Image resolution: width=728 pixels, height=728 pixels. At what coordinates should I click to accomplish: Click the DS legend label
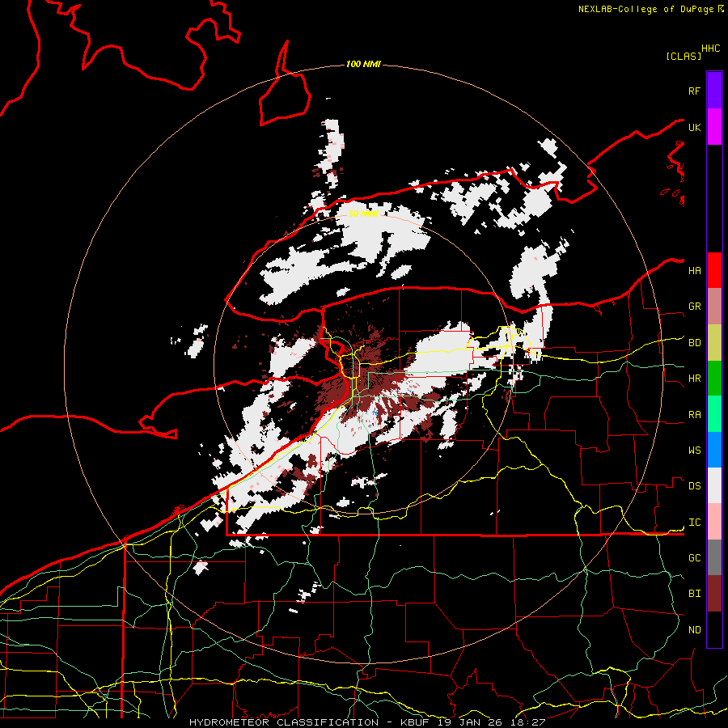[x=694, y=486]
